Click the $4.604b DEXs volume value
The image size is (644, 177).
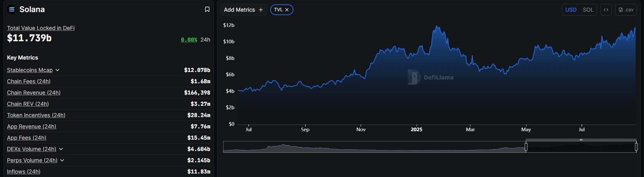(199, 149)
